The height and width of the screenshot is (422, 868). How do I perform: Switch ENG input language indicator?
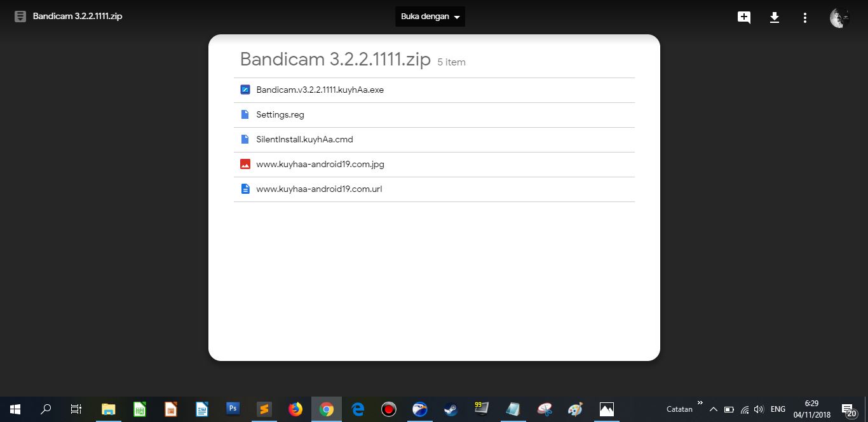[778, 409]
